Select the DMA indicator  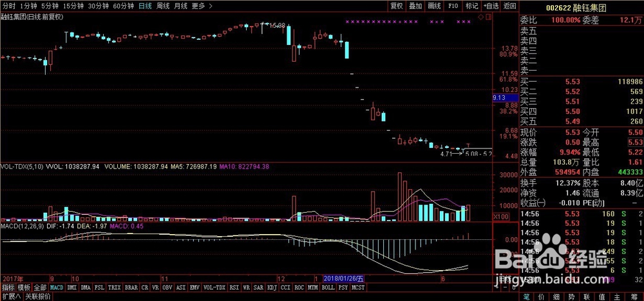(86, 287)
